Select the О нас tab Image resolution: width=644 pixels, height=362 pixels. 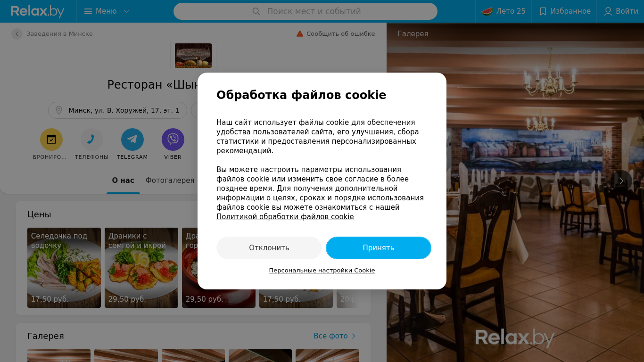[123, 181]
